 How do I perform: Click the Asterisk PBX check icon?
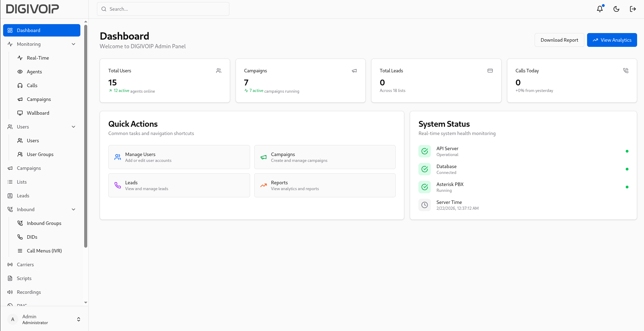click(x=425, y=187)
